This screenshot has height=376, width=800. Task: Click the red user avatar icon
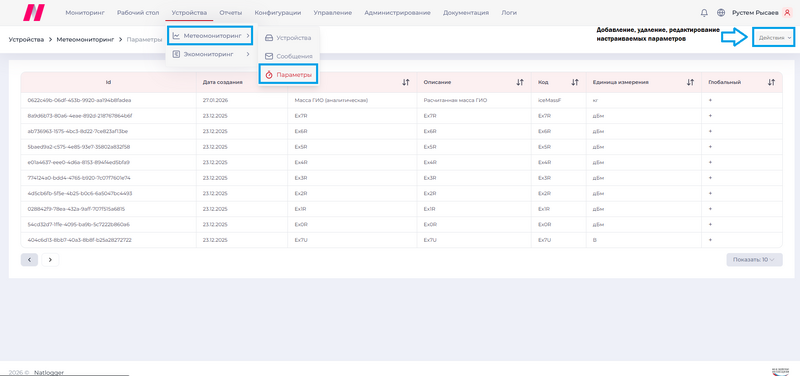tap(787, 13)
